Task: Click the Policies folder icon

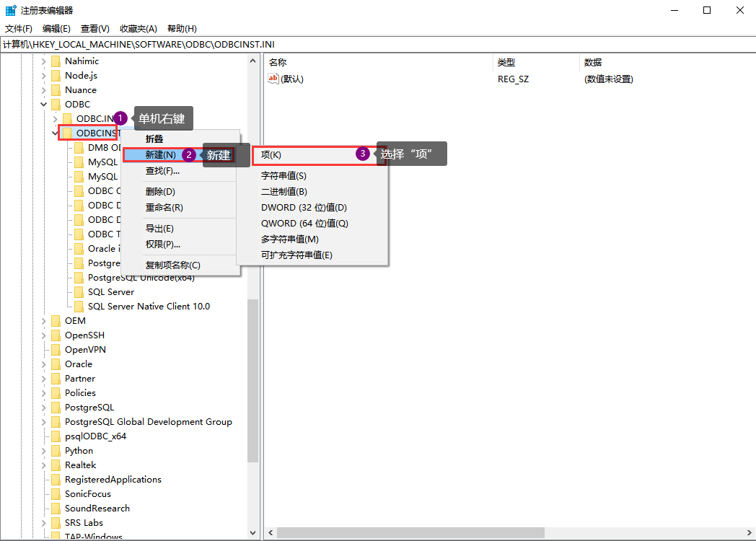Action: click(56, 393)
